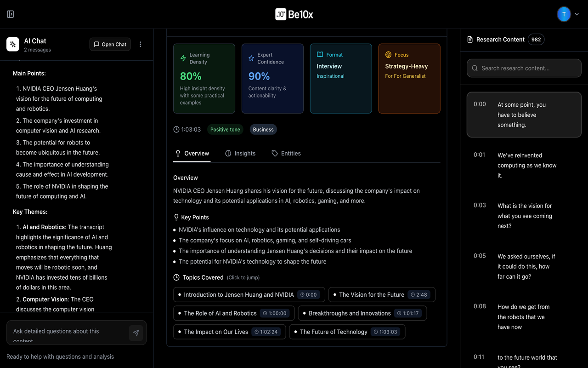Viewport: 588px width, 368px height.
Task: Click chat point about computer vision investment
Action: pos(58,126)
